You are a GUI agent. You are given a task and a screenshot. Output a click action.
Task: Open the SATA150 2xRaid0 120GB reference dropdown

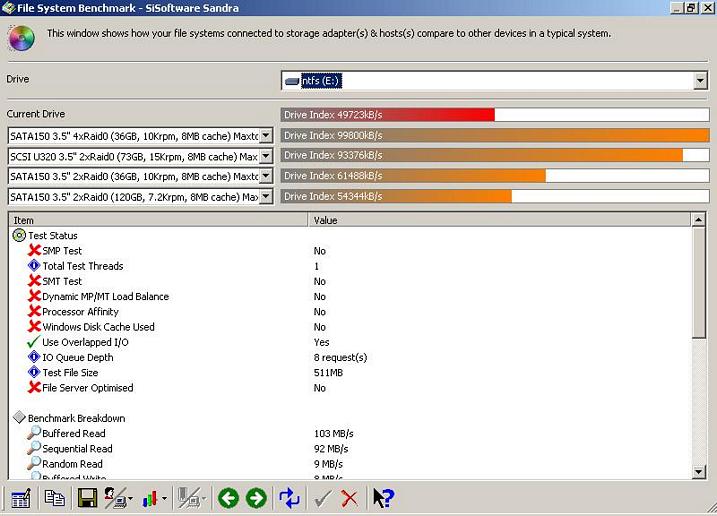[x=266, y=197]
